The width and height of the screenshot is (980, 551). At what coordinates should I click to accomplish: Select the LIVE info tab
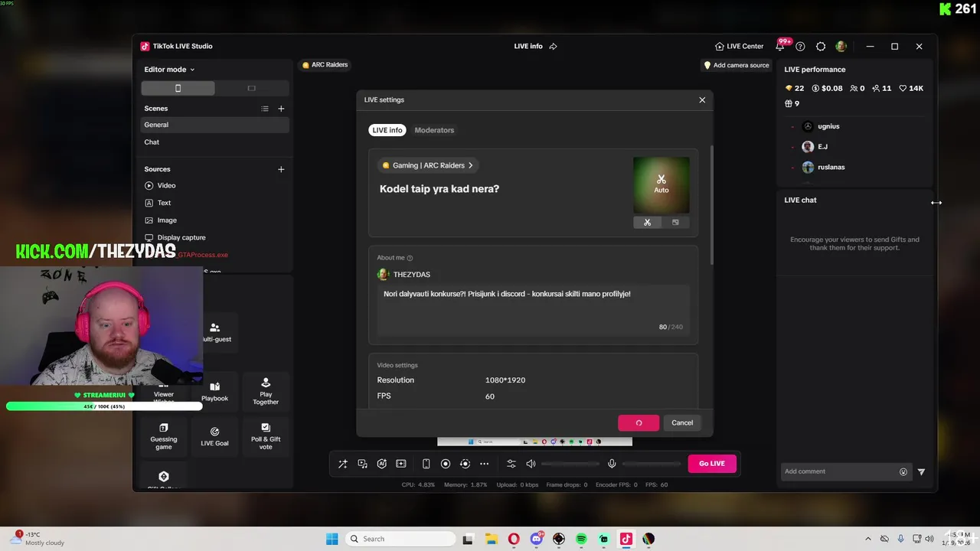tap(387, 130)
